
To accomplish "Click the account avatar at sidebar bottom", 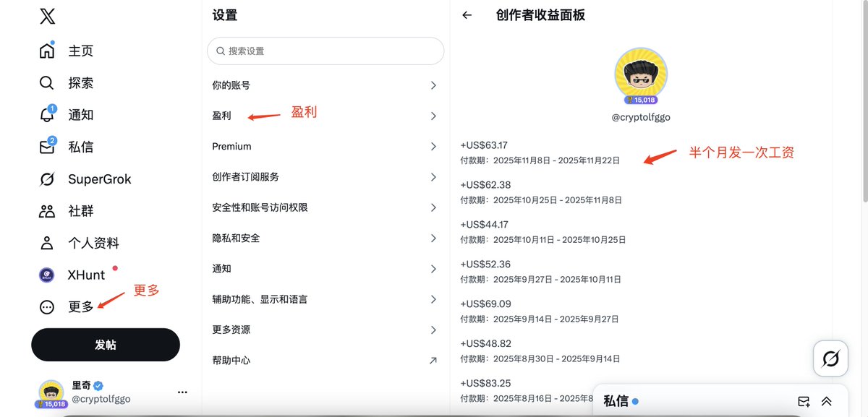I will pos(51,392).
